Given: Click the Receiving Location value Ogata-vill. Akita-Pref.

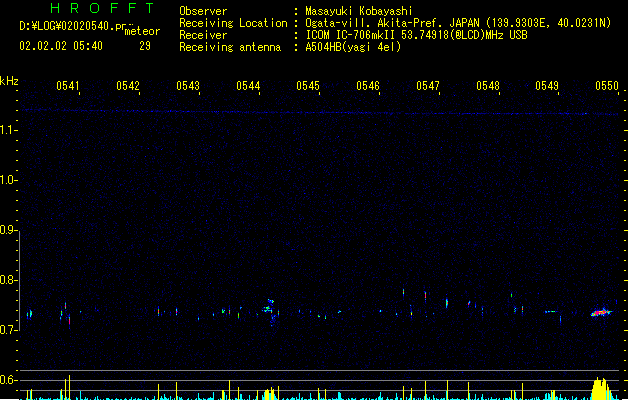Looking at the screenshot, I should 371,23.
